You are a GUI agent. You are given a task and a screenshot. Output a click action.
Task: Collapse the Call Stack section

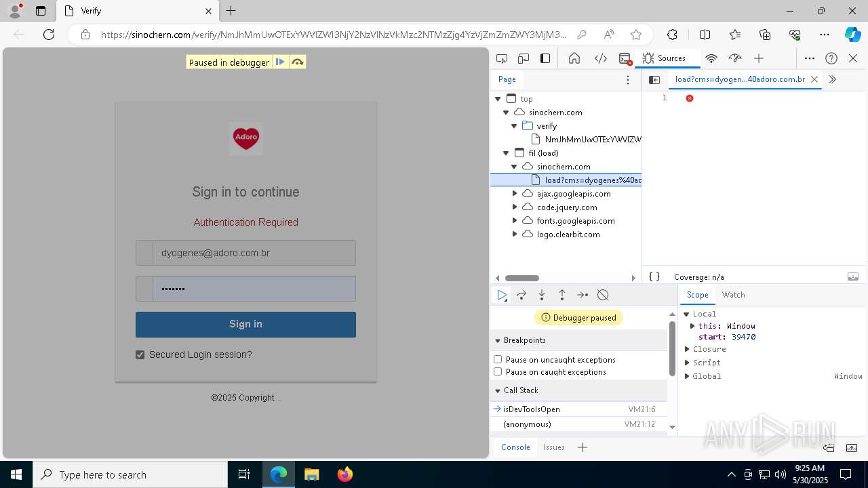497,390
